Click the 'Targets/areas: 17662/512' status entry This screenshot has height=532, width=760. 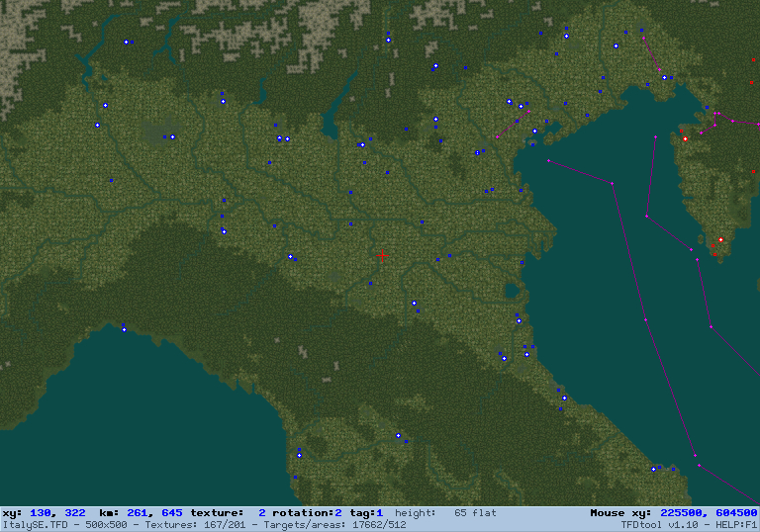point(332,525)
